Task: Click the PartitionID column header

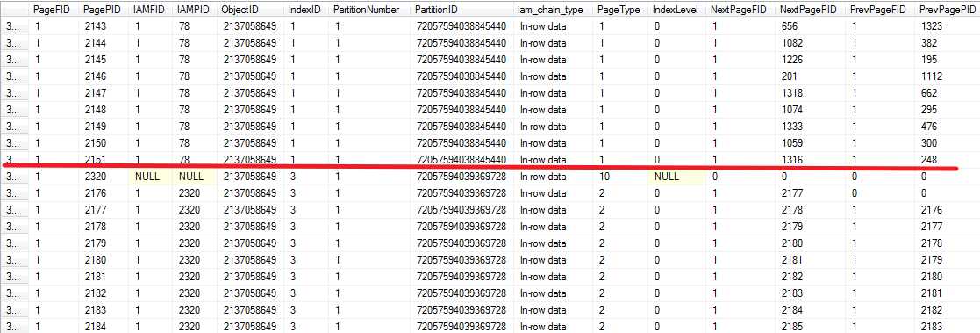Action: 461,10
